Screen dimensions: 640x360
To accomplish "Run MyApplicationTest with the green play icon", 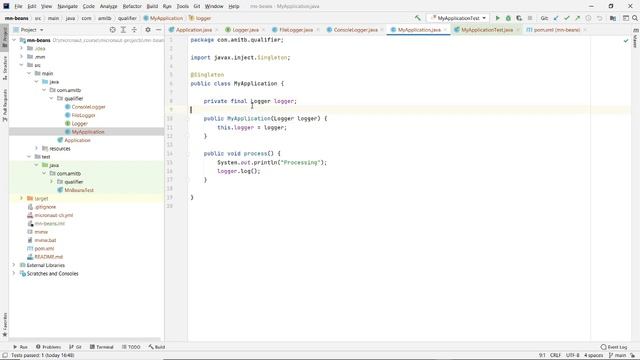I will click(x=498, y=18).
